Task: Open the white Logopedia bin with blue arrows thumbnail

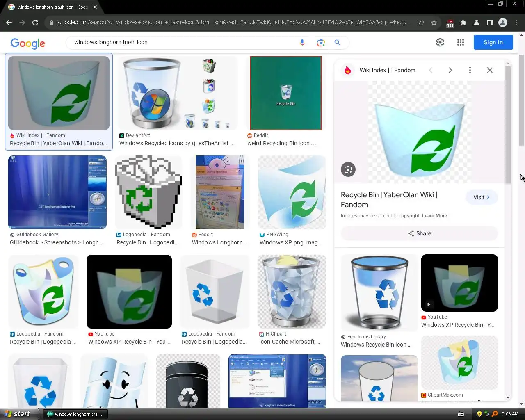Action: pyautogui.click(x=215, y=292)
